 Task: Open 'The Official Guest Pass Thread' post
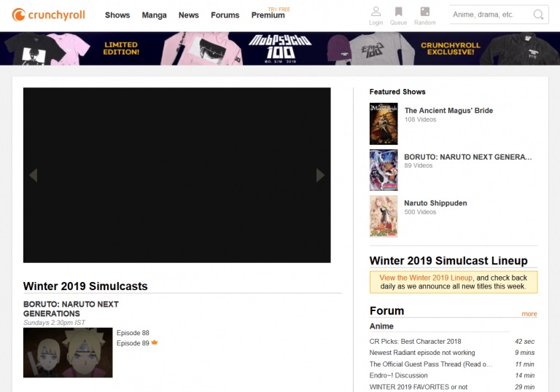point(431,364)
